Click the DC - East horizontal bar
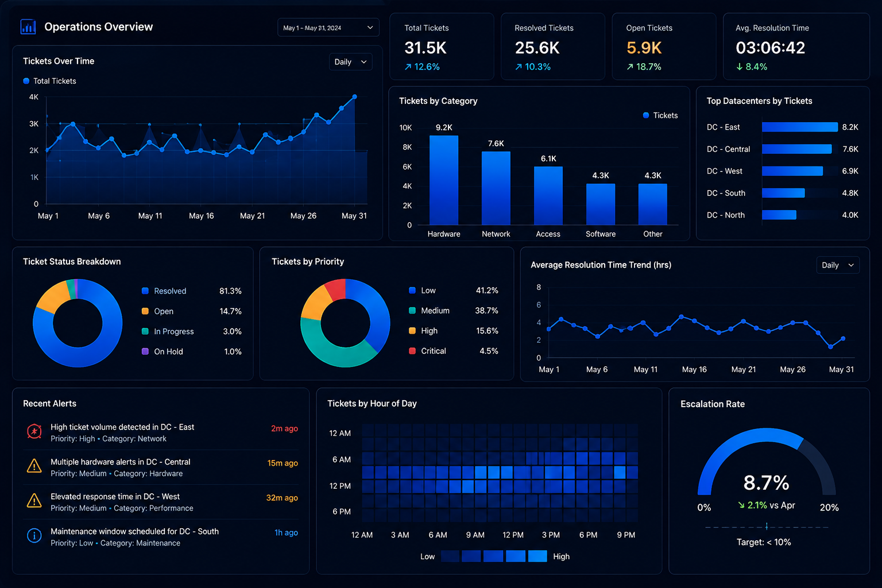The width and height of the screenshot is (882, 588). coord(800,127)
